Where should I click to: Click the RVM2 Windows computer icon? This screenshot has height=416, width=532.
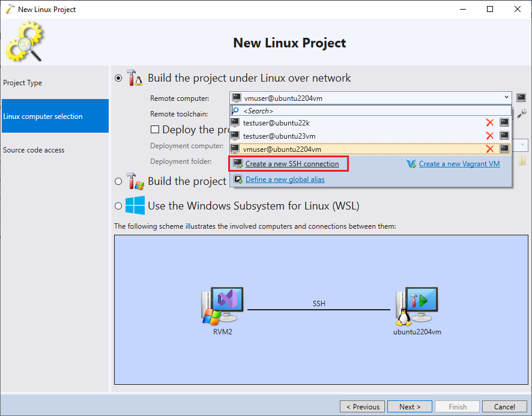(222, 306)
